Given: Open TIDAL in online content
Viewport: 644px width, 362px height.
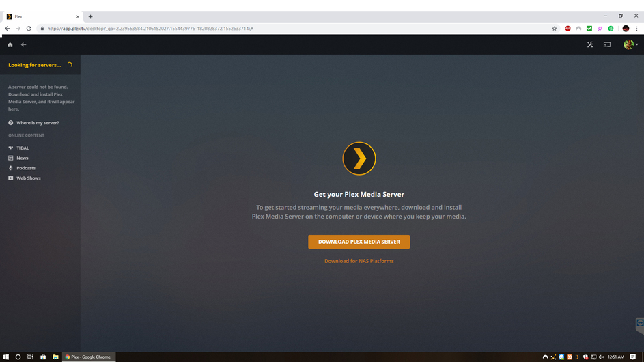Looking at the screenshot, I should (x=18, y=148).
